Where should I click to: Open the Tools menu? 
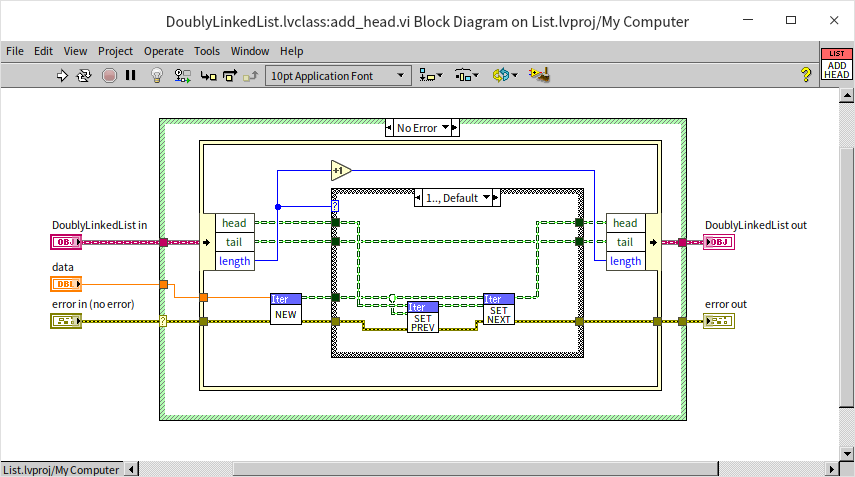coord(207,51)
